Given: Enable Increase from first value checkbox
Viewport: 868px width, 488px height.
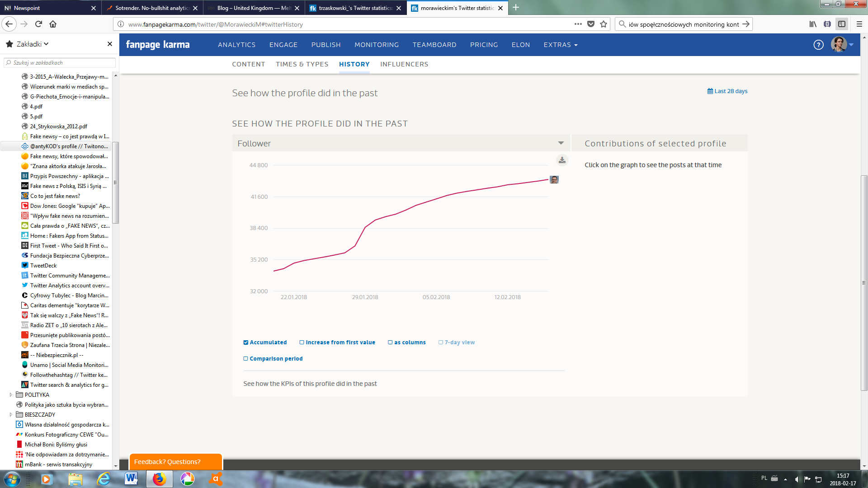Looking at the screenshot, I should (x=302, y=343).
